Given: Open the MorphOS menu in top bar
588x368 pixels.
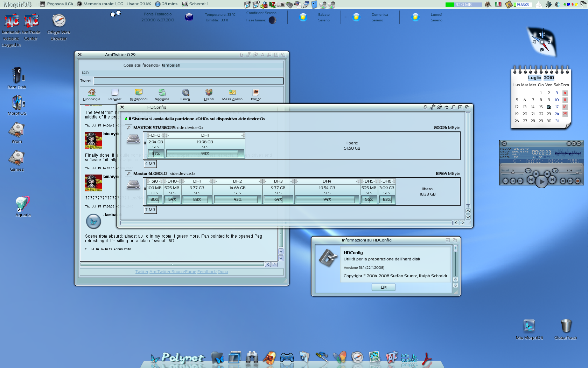Looking at the screenshot, I should (17, 4).
